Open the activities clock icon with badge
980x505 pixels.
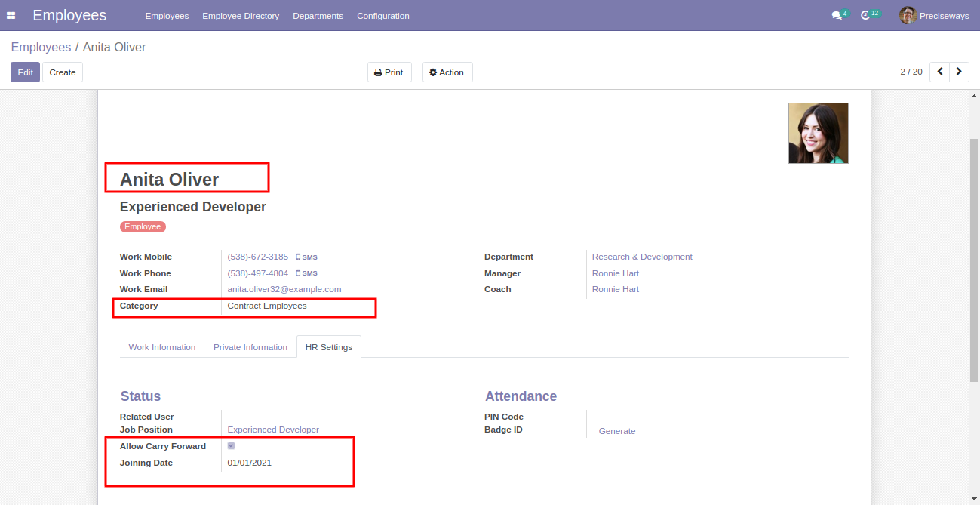pos(870,15)
